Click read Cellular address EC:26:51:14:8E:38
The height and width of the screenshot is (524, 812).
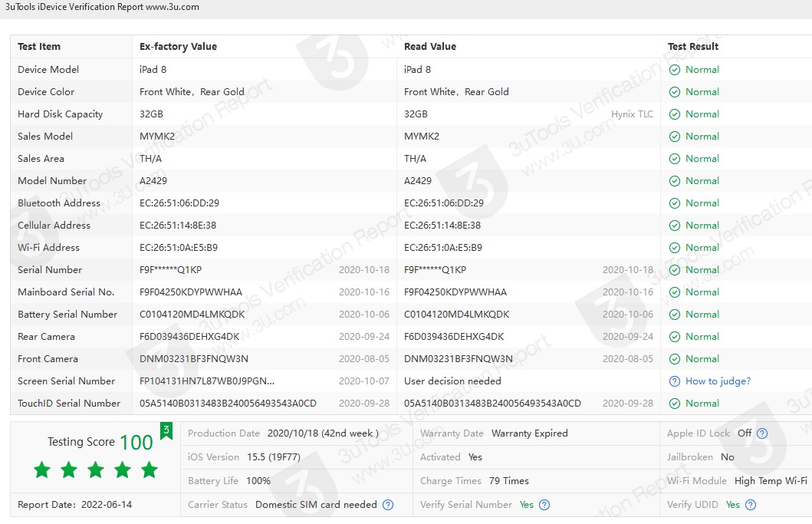(442, 226)
